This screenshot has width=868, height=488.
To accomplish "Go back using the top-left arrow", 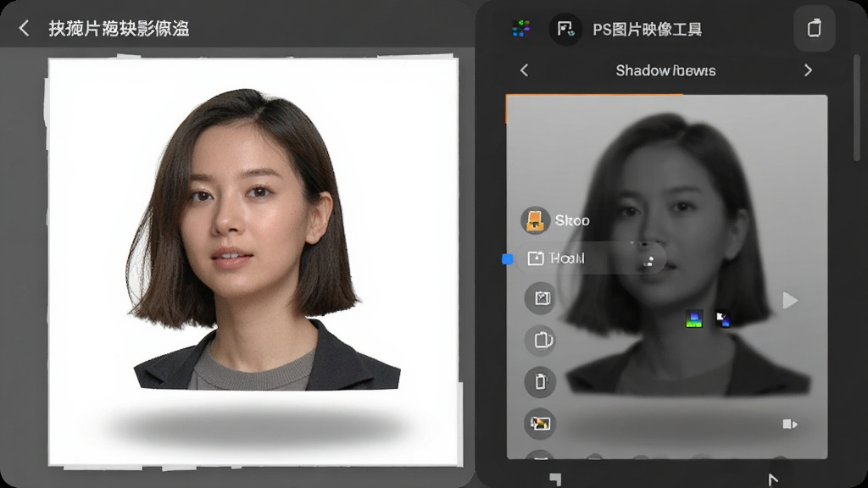I will point(24,28).
